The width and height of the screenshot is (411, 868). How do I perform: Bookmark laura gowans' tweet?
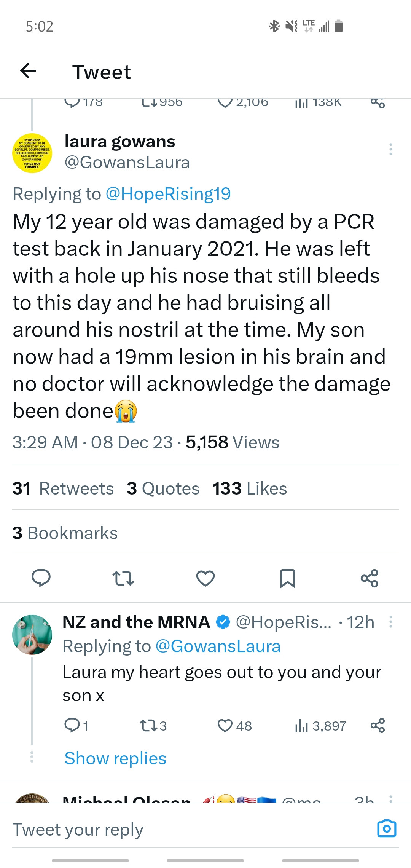coord(288,578)
